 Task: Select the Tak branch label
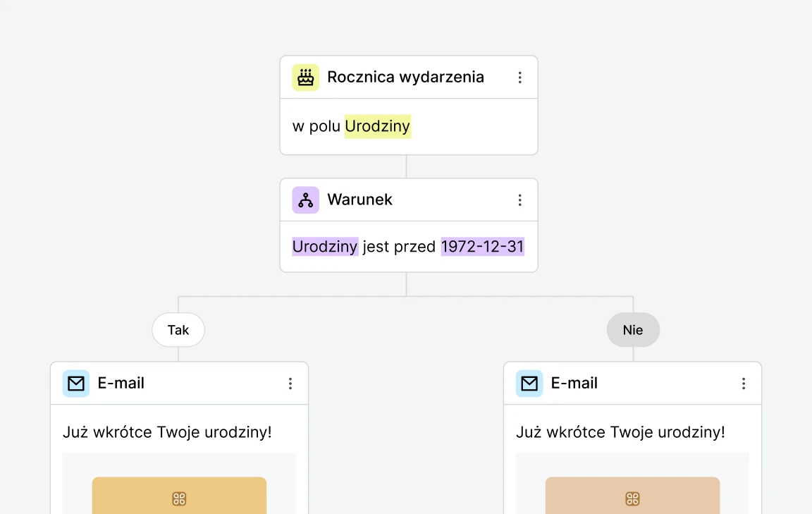pyautogui.click(x=178, y=329)
